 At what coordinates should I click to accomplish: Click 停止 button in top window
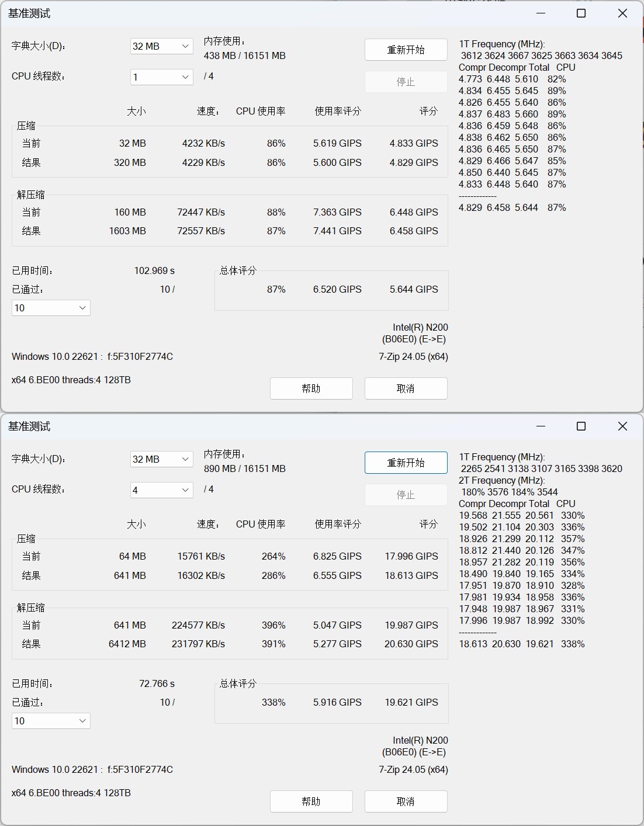[x=406, y=82]
